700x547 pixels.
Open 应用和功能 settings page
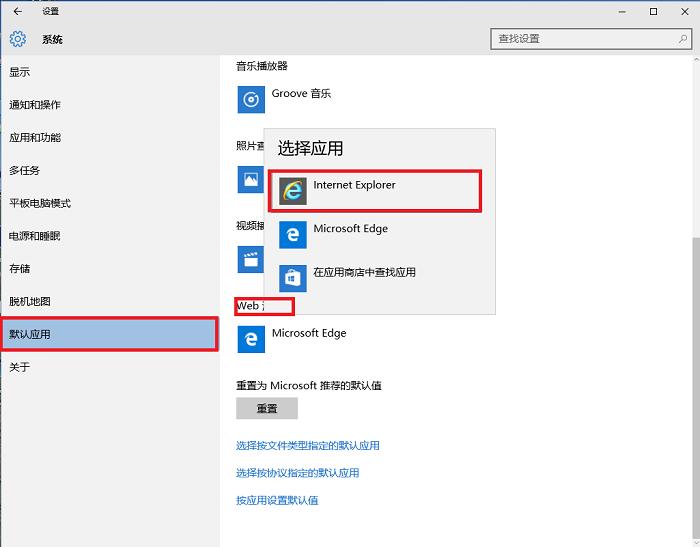click(x=109, y=138)
